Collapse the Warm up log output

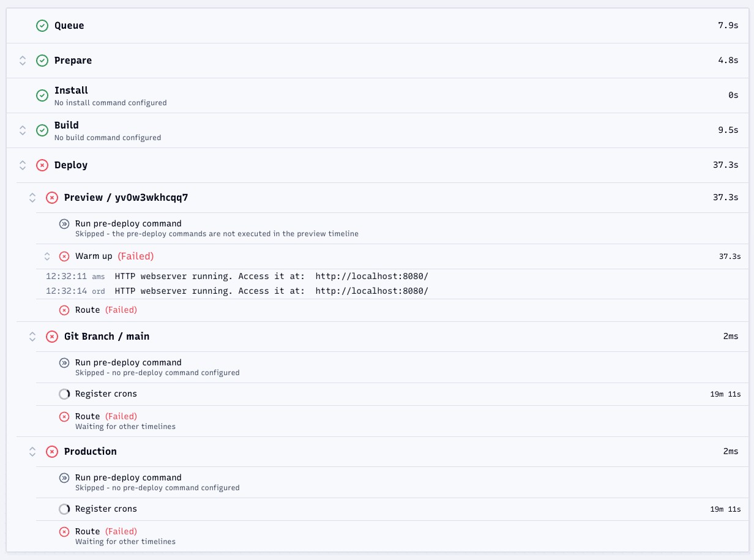pos(47,256)
